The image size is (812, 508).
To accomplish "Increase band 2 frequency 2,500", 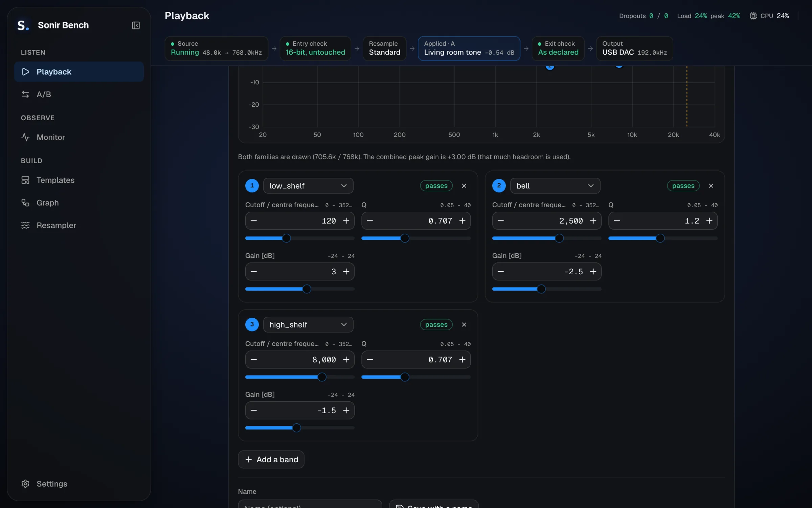I will pos(593,221).
